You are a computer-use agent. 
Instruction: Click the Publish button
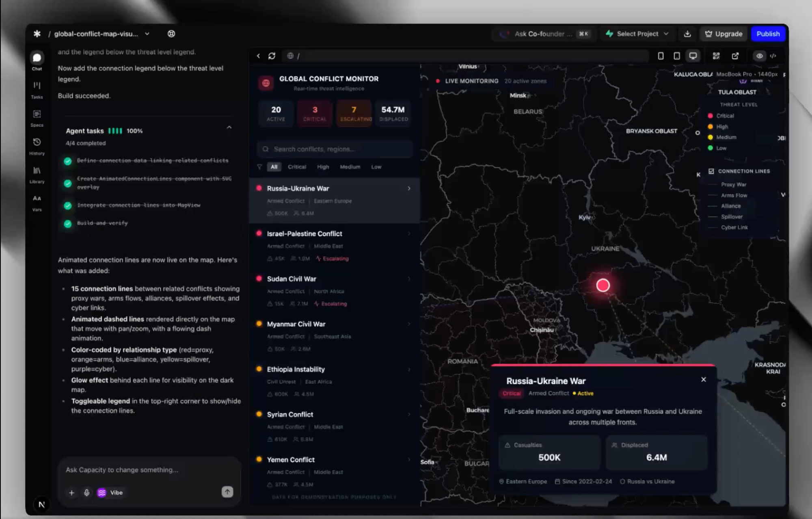768,34
